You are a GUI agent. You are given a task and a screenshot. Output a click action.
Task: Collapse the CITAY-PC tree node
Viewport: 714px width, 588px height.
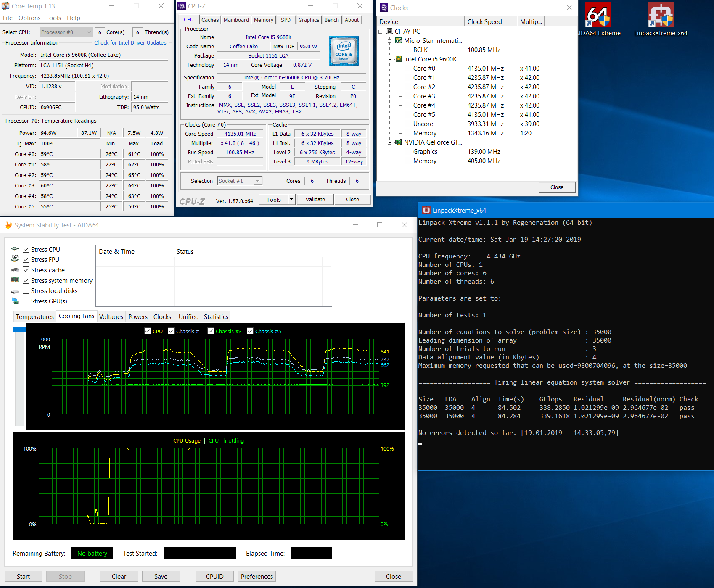[x=381, y=31]
